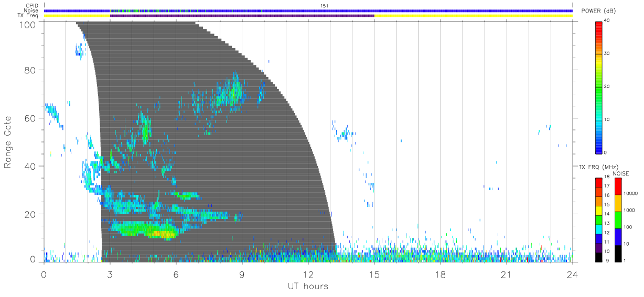Click the "30" tick on the power scale
The image size is (644, 297).
tap(607, 53)
